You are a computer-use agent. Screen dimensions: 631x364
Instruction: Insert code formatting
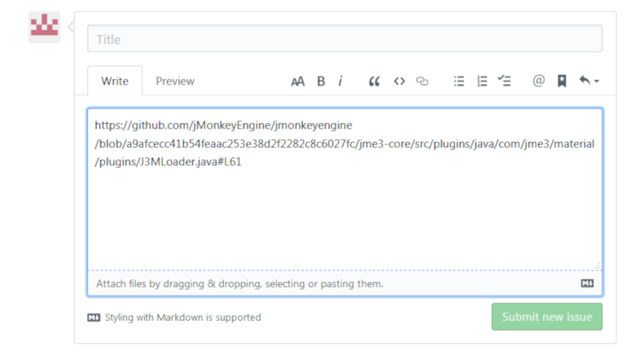pyautogui.click(x=399, y=81)
